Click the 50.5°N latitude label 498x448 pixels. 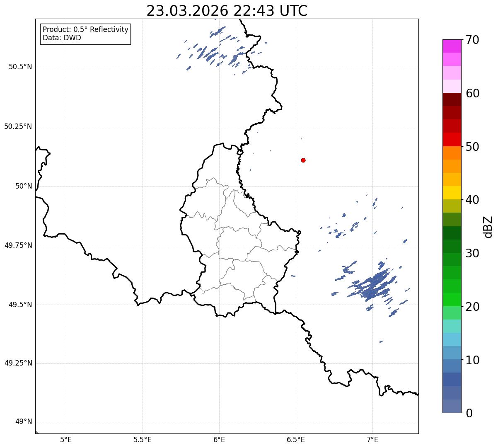20,67
